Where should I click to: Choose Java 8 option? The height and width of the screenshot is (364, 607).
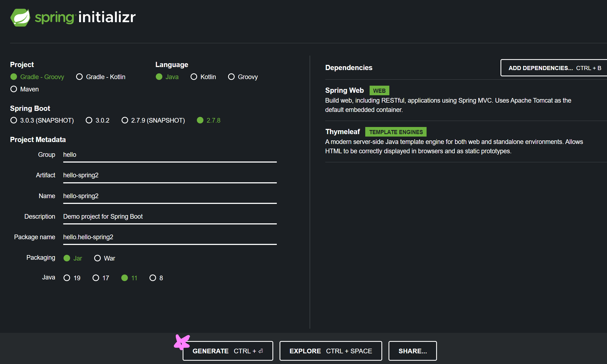coord(153,278)
